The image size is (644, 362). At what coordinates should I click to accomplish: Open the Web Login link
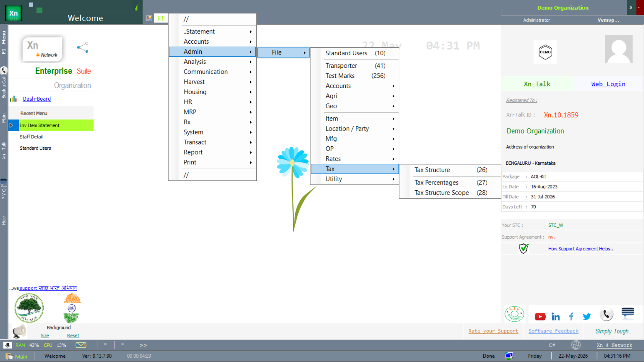point(608,84)
